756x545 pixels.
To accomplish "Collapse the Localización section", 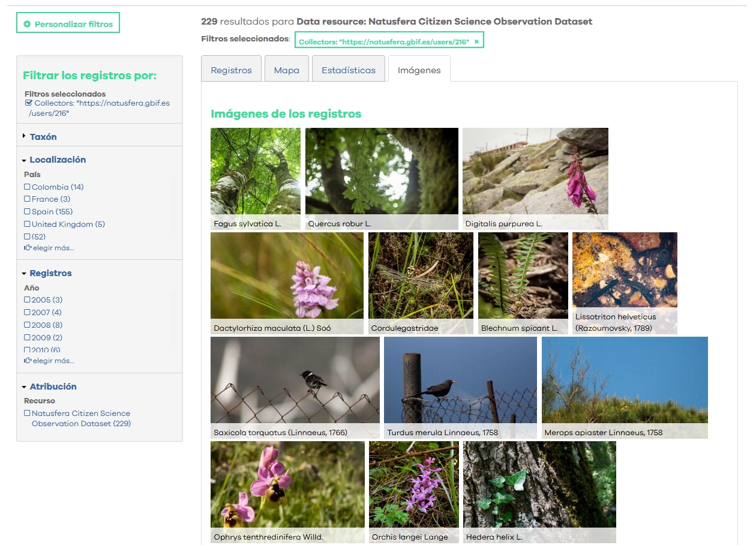I will click(24, 160).
